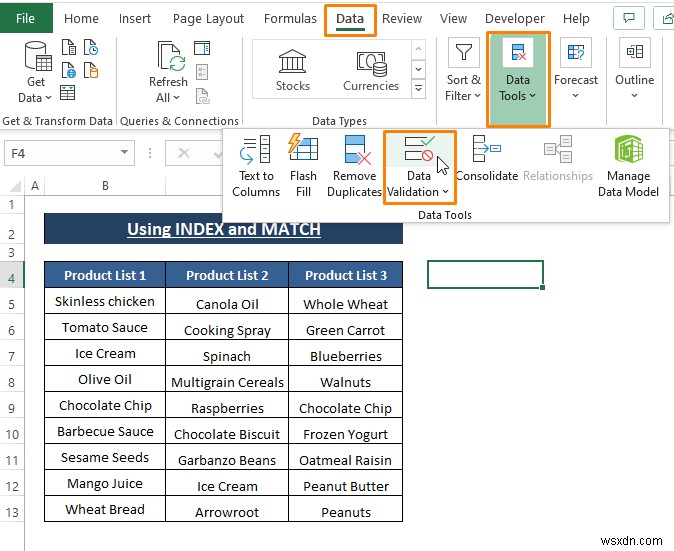Select cell 'Arrowroot'
Screen dimensions: 674x551
tap(227, 509)
